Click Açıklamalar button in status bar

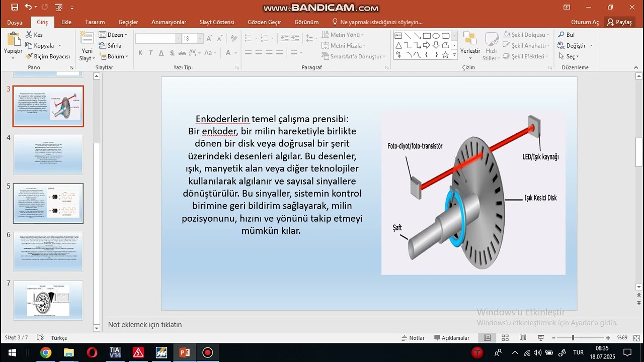451,338
